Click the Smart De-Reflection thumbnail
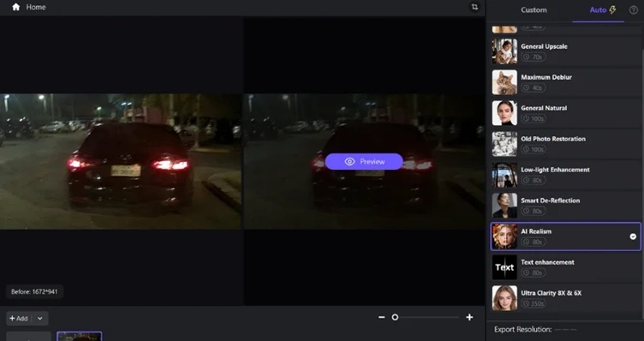The width and height of the screenshot is (644, 341). coord(504,206)
